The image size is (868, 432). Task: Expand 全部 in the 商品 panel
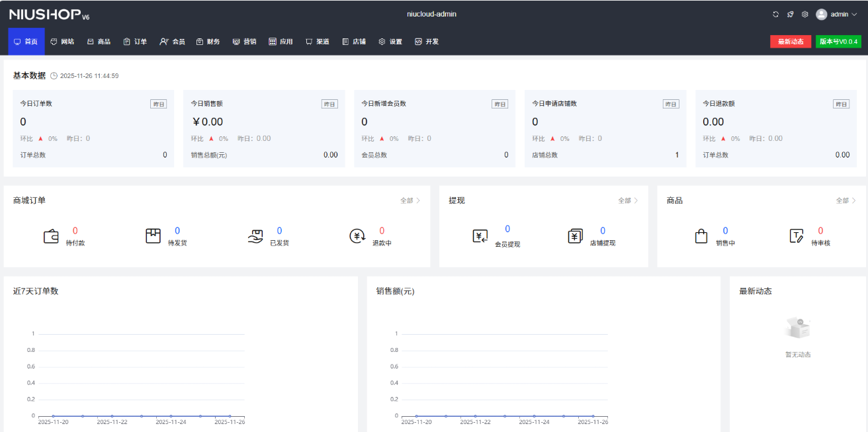pyautogui.click(x=846, y=200)
